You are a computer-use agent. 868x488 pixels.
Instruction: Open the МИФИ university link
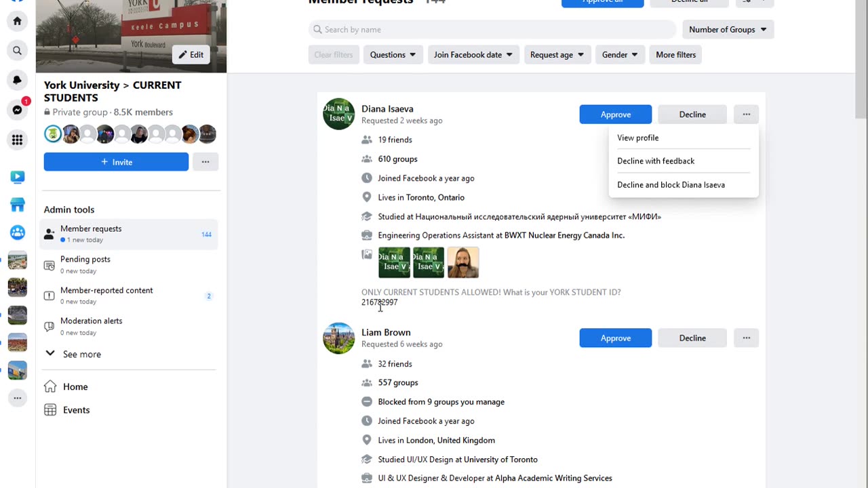538,217
